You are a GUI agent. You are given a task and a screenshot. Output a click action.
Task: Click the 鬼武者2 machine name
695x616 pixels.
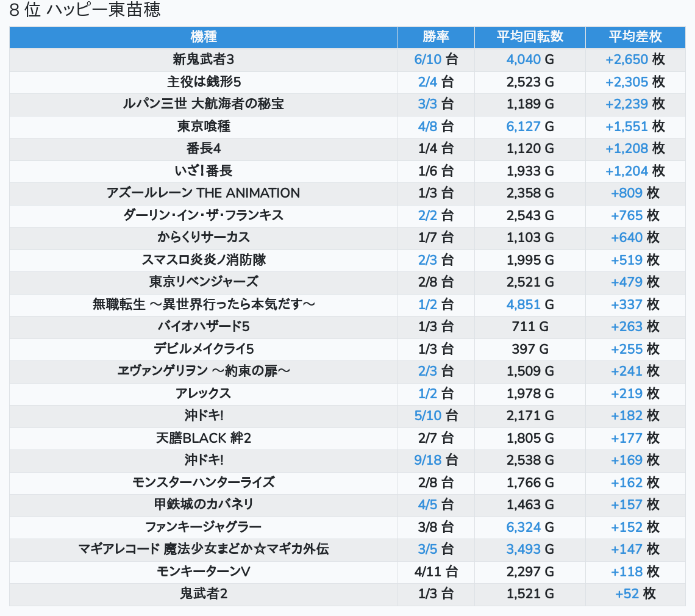pos(203,593)
